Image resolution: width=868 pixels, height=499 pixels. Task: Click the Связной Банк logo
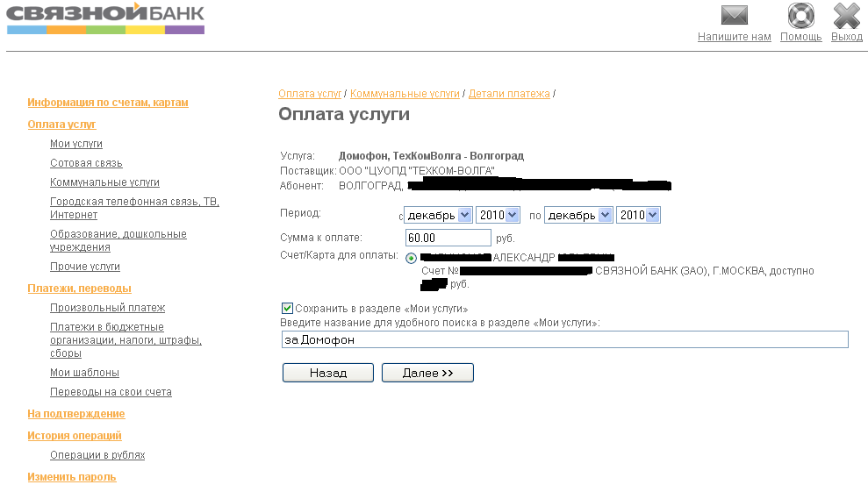(x=105, y=19)
